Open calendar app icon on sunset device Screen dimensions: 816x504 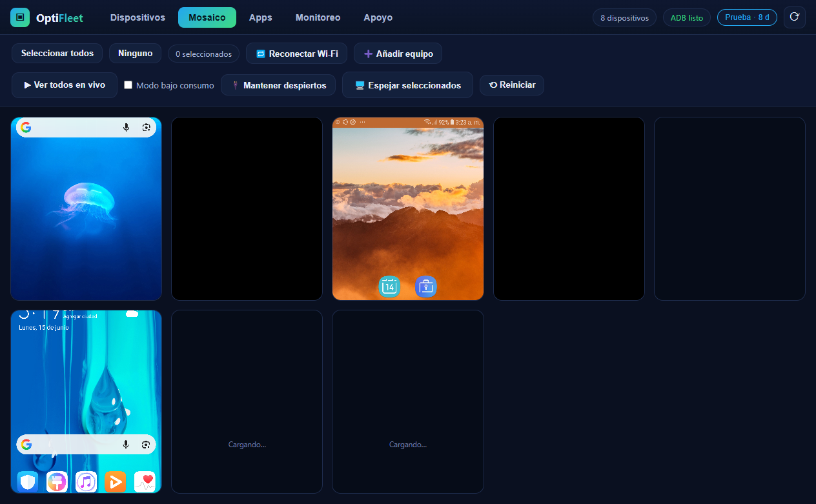[x=389, y=286]
